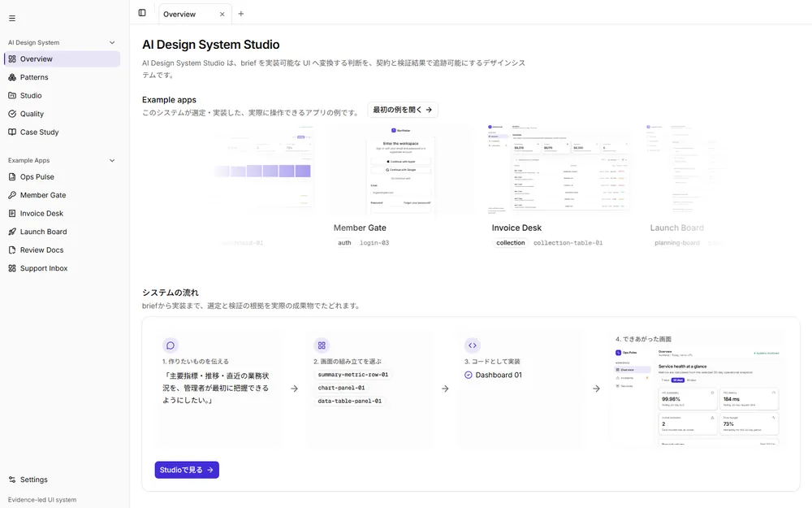Click the chart-panel-01 chip
Viewport: 812px width, 508px height.
(x=341, y=388)
